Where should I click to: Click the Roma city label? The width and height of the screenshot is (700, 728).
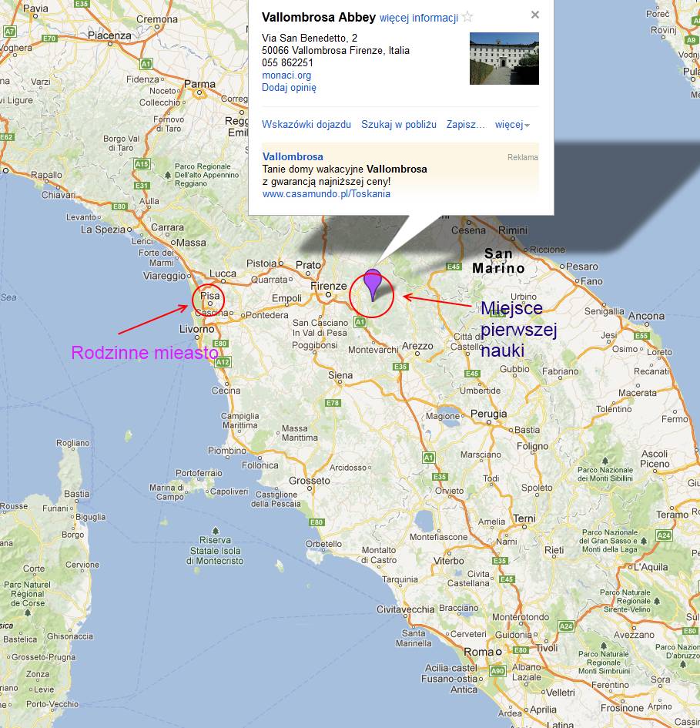pyautogui.click(x=478, y=652)
